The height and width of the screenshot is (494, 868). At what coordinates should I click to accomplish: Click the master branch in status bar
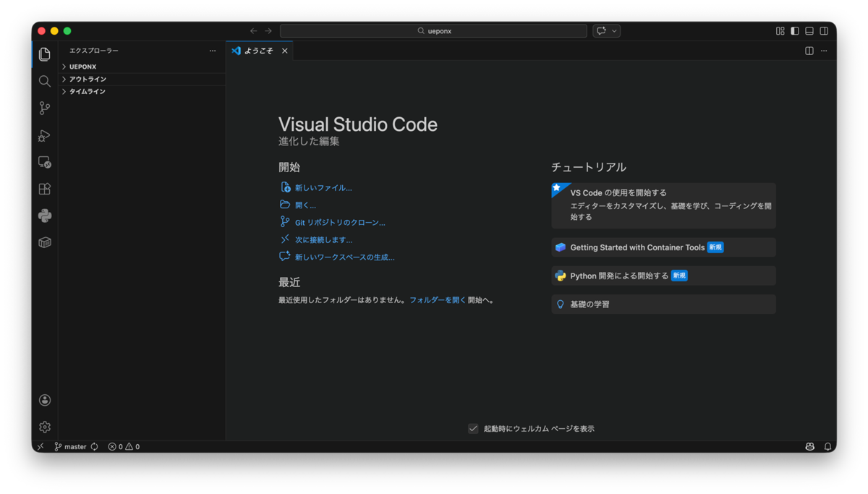70,447
